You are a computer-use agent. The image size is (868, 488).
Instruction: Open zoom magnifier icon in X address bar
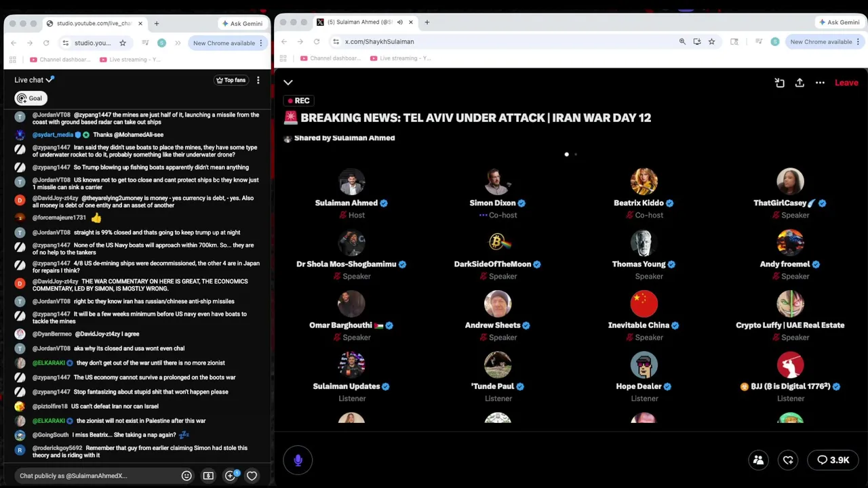[x=682, y=41]
